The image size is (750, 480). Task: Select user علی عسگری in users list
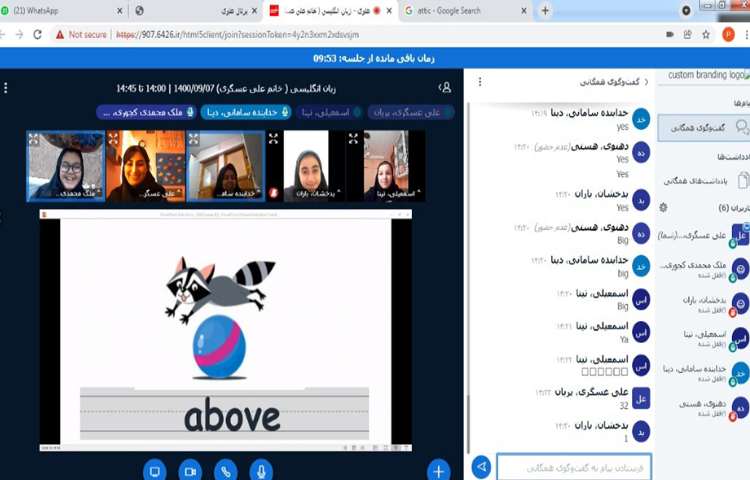pos(703,236)
